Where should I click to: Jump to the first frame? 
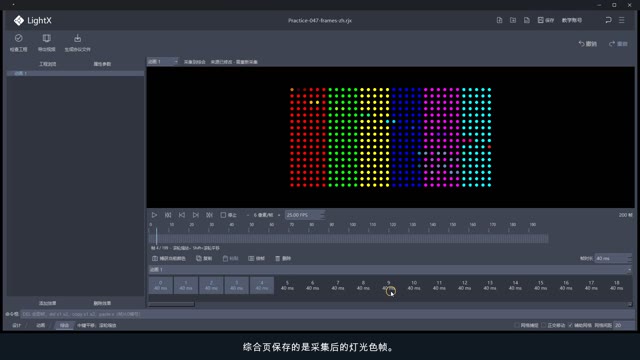(168, 215)
